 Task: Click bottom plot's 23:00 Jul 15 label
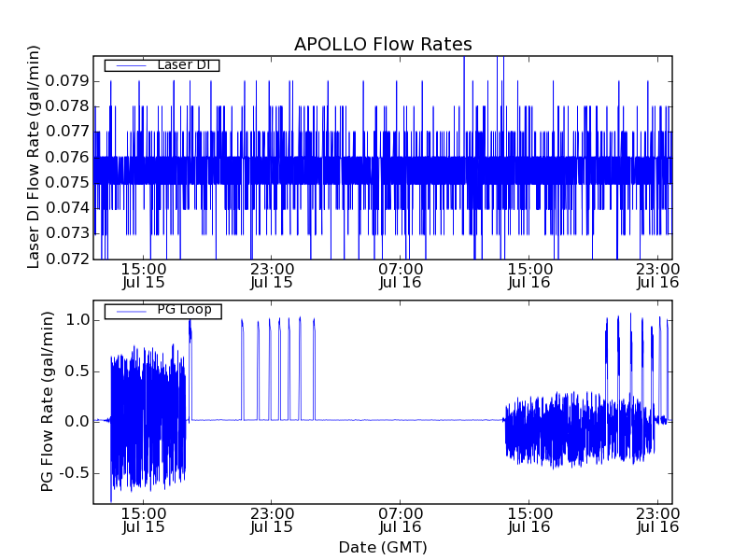(272, 521)
